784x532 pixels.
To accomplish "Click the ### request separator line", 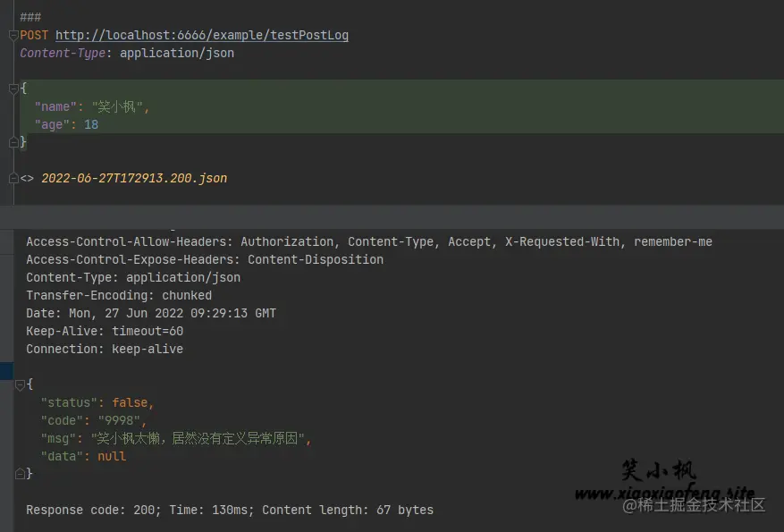I will pos(30,18).
